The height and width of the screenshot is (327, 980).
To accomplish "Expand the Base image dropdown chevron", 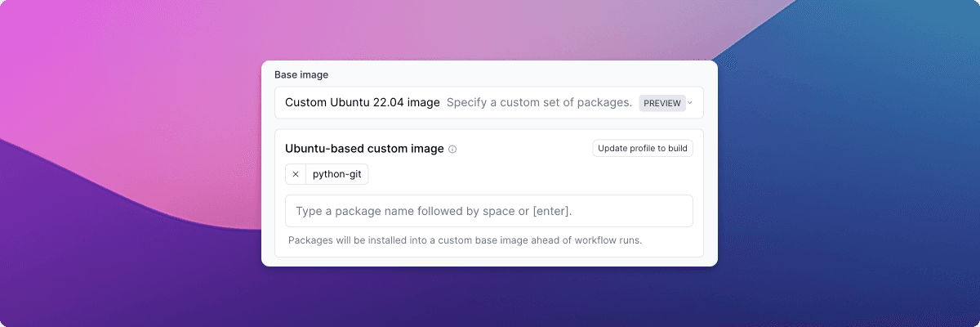I will pyautogui.click(x=690, y=103).
